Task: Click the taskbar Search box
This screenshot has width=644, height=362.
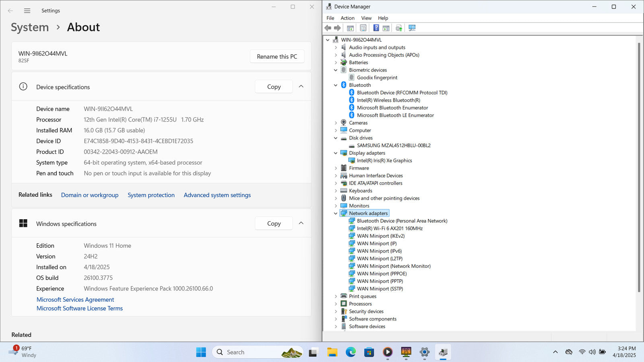Action: click(258, 352)
